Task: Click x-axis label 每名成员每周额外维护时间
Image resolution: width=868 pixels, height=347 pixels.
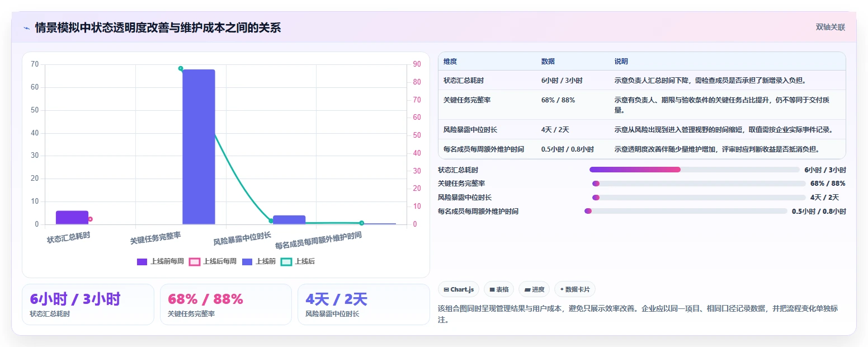Action: tap(318, 241)
